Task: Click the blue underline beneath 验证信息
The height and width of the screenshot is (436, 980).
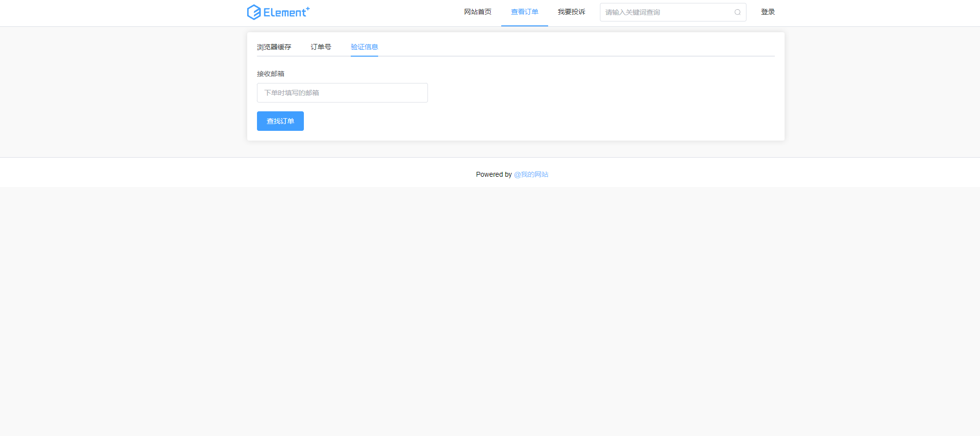Action: (364, 56)
